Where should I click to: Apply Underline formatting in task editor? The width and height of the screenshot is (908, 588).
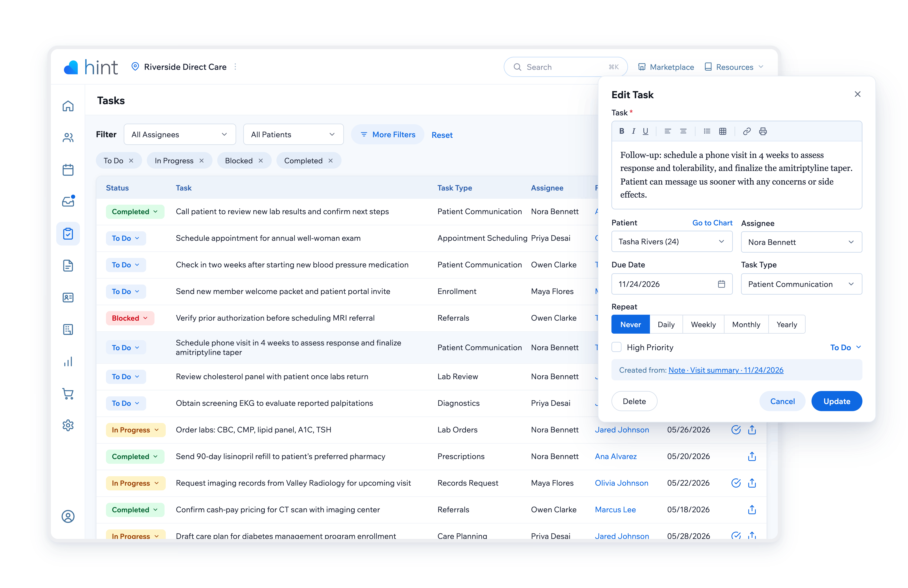[x=645, y=131]
